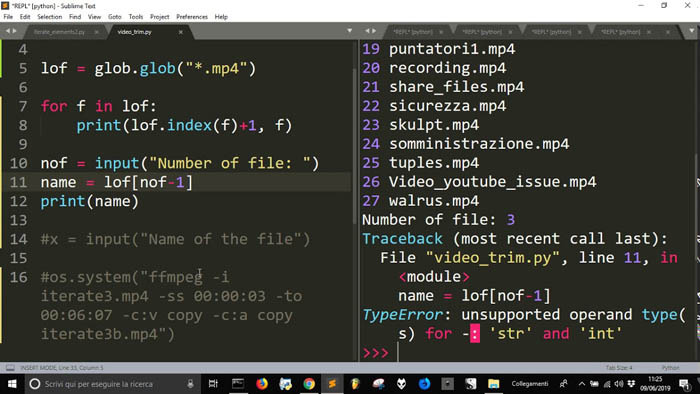Screen dimensions: 700x394
Task: Open the Windows Start menu
Action: click(12, 384)
